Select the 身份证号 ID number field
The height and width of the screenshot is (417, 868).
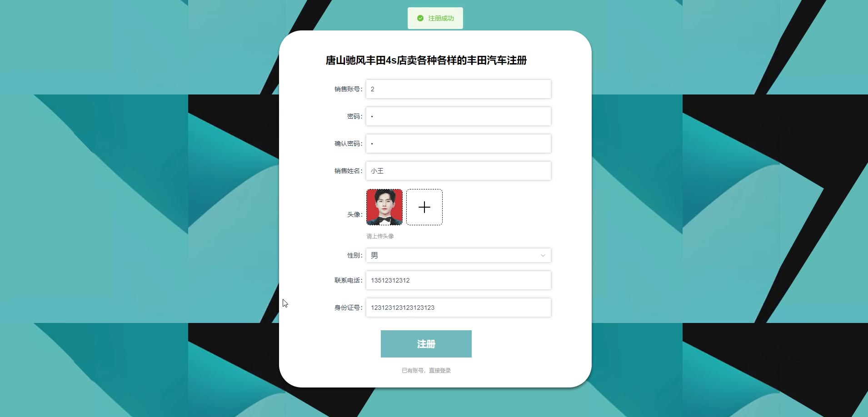(459, 308)
